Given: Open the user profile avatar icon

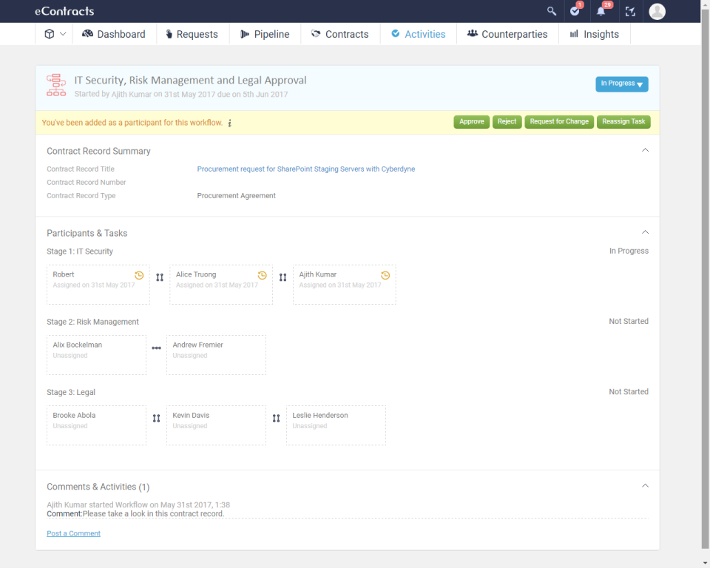Looking at the screenshot, I should [x=657, y=11].
